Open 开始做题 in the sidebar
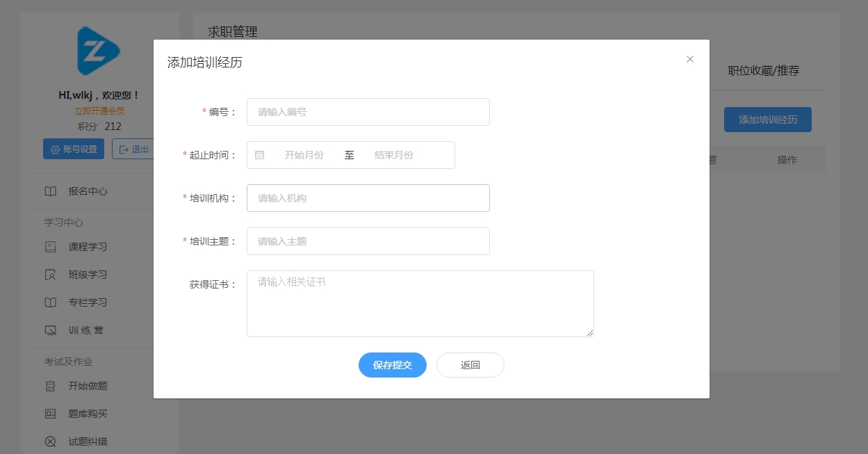The height and width of the screenshot is (454, 868). pyautogui.click(x=88, y=386)
